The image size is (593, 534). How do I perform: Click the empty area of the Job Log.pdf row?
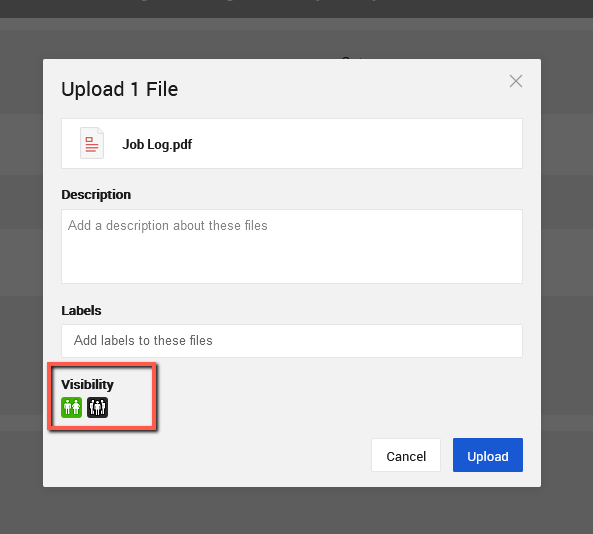355,144
